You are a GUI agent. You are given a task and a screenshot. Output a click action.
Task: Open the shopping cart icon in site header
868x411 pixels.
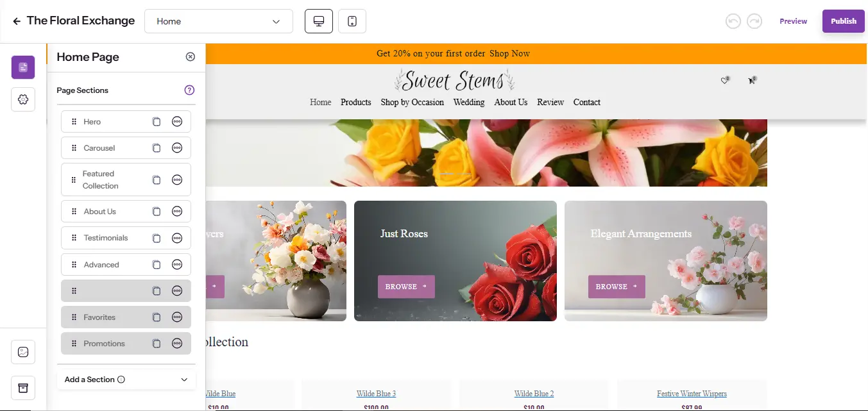tap(751, 80)
